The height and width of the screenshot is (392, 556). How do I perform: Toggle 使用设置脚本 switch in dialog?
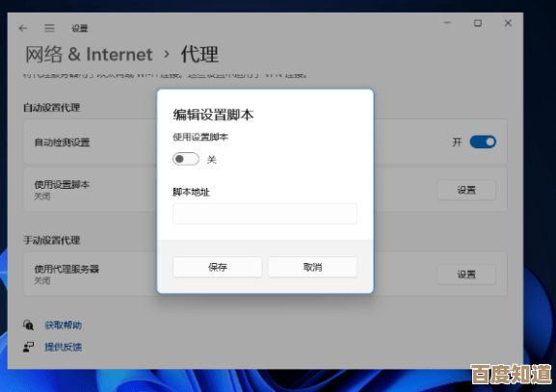pyautogui.click(x=186, y=159)
